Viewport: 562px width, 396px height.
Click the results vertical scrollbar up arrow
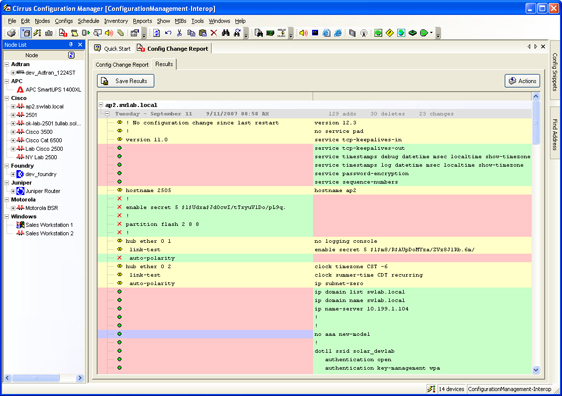(x=536, y=96)
